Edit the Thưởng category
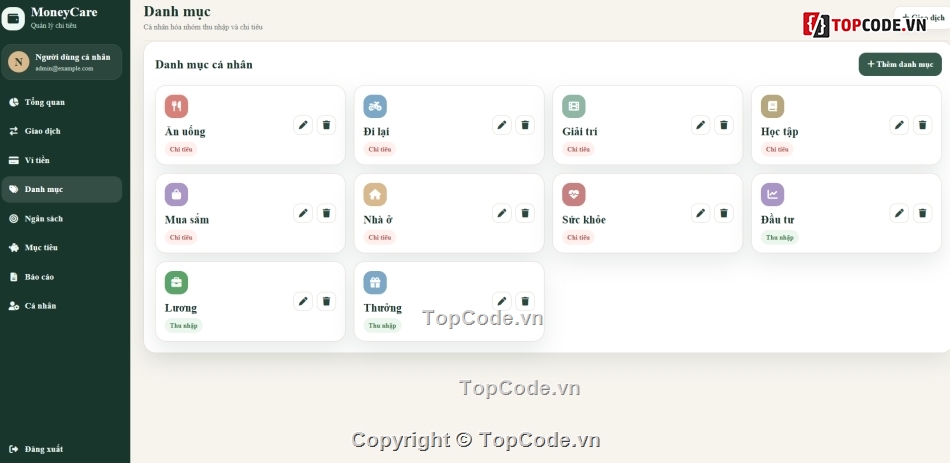Viewport: 950px width, 463px height. click(x=502, y=301)
